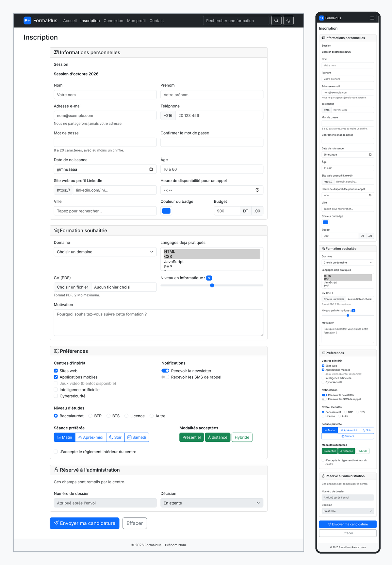Toggle dark mode with the moon icon

tap(288, 21)
